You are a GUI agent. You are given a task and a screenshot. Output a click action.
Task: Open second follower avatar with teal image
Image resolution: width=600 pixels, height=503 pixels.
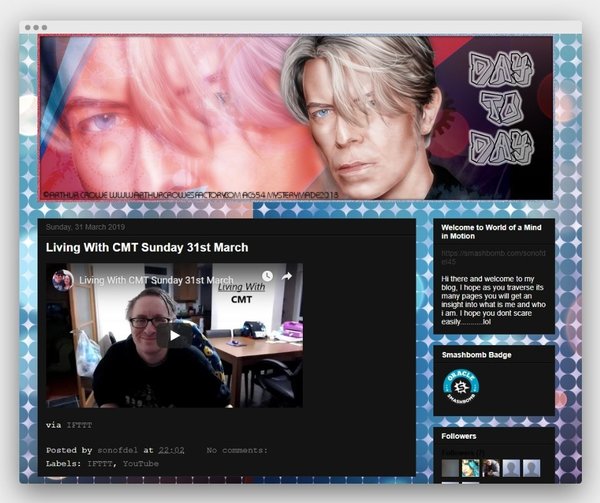pyautogui.click(x=470, y=468)
